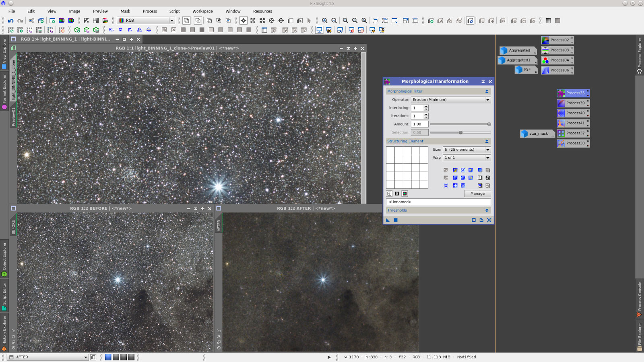Click the orthogonal cross structure icon
644x362 pixels.
click(455, 185)
